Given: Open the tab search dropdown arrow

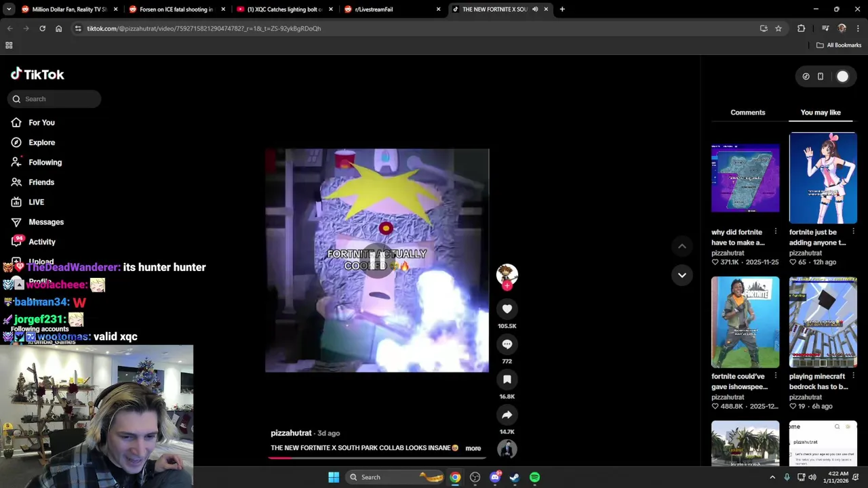Looking at the screenshot, I should pyautogui.click(x=9, y=9).
